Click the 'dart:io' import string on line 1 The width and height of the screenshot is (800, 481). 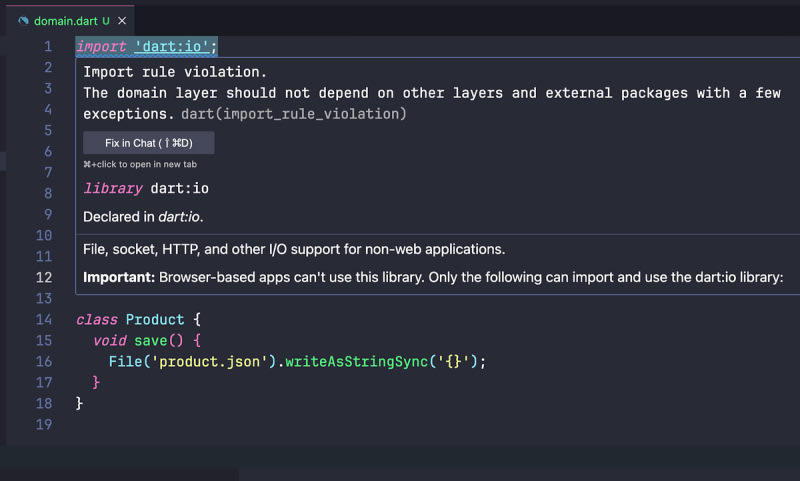[171, 47]
